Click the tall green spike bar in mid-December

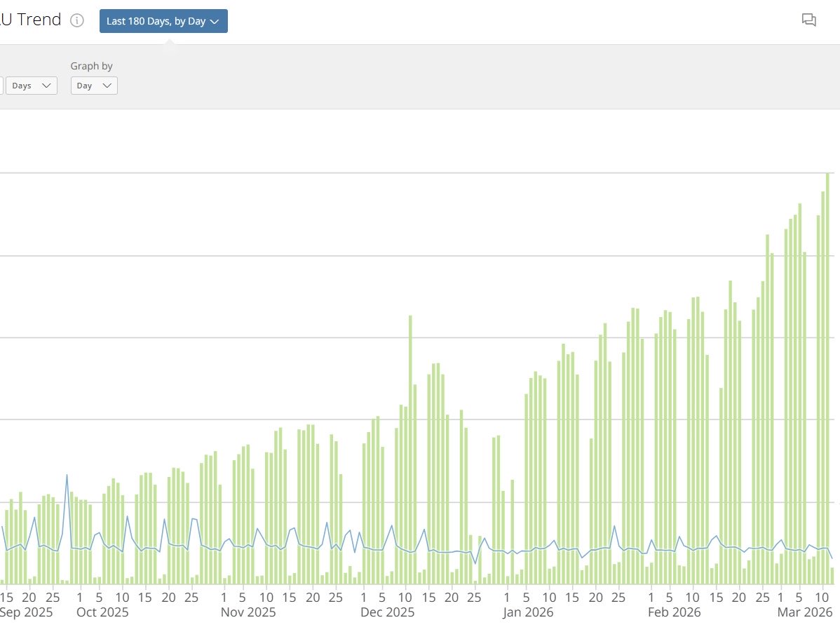click(x=410, y=450)
